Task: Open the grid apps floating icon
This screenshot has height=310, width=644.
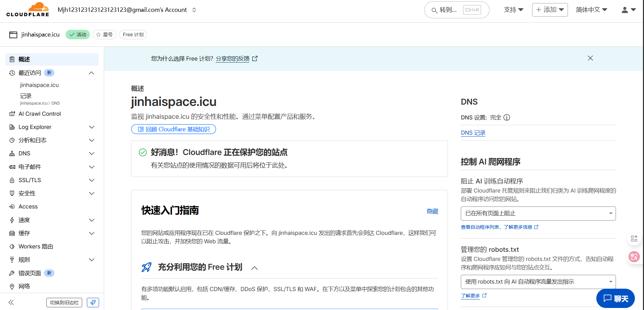Action: coord(634,239)
